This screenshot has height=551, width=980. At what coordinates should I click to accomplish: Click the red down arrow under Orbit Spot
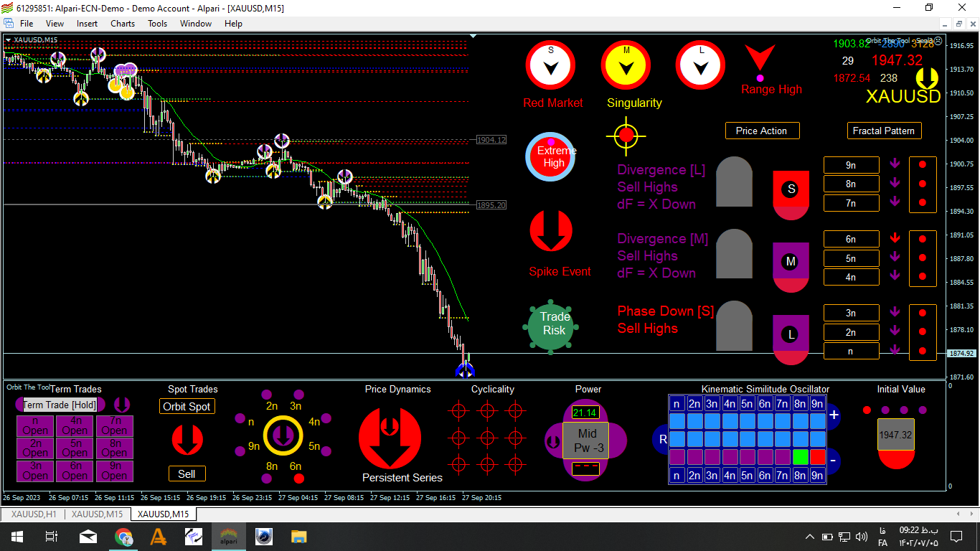point(187,439)
